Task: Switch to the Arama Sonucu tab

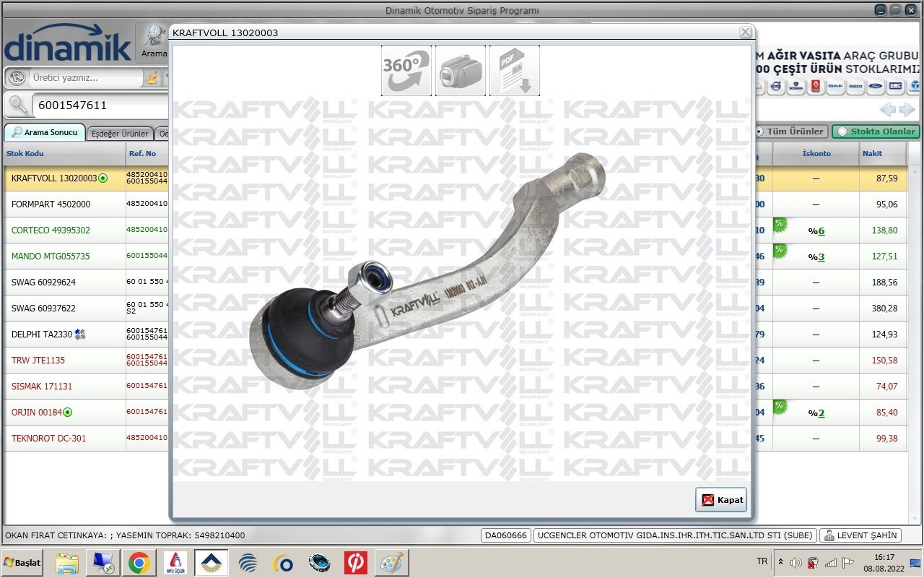Action: point(44,133)
